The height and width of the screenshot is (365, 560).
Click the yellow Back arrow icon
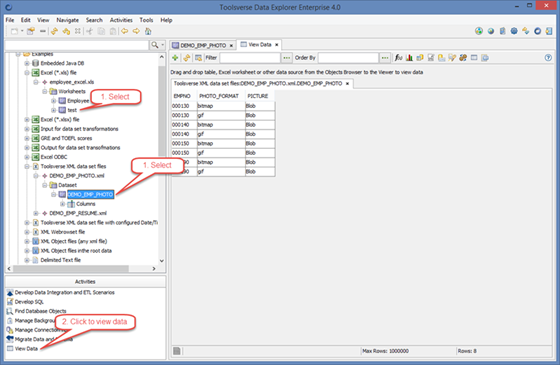(x=124, y=31)
